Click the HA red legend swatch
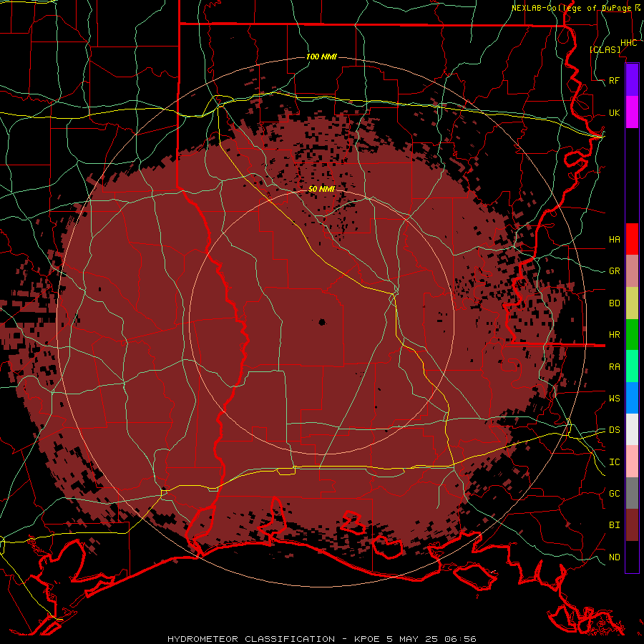644x644 pixels. [632, 239]
